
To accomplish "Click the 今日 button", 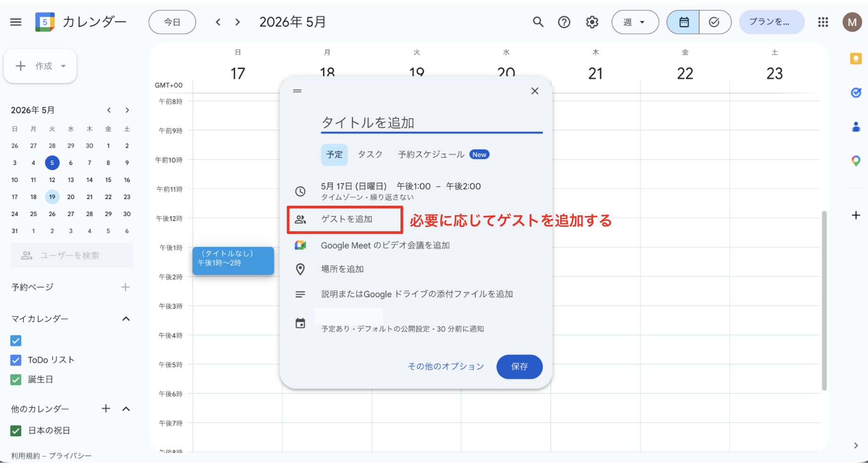I will point(172,22).
